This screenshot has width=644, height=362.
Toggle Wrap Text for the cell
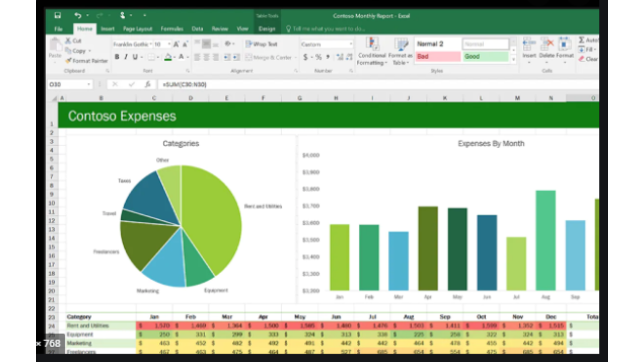click(x=262, y=44)
